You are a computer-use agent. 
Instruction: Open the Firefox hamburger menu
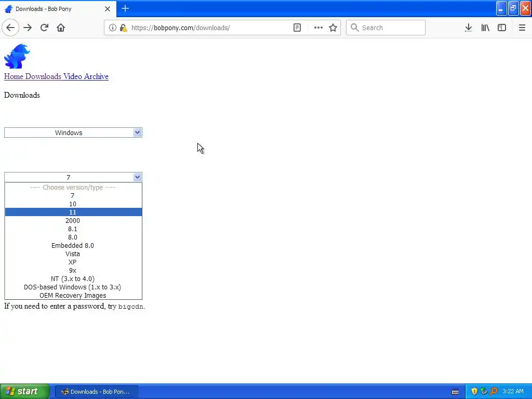coord(522,28)
